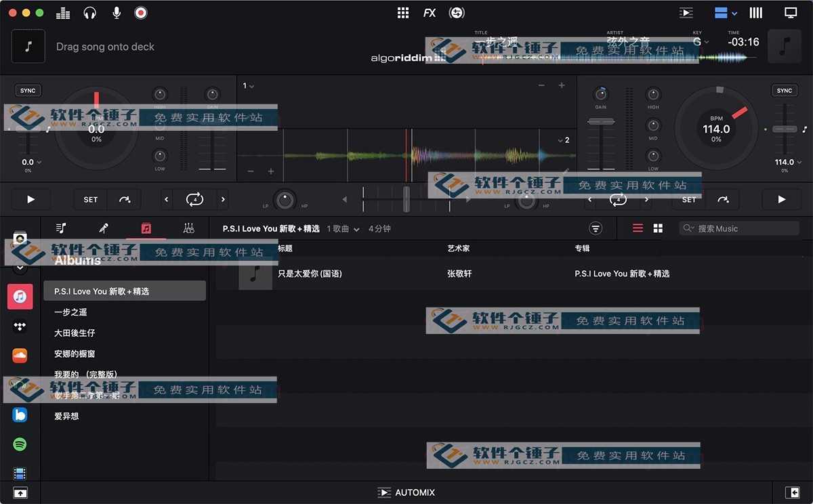The height and width of the screenshot is (504, 813).
Task: Open the mixer equalizer bars icon
Action: click(x=63, y=12)
